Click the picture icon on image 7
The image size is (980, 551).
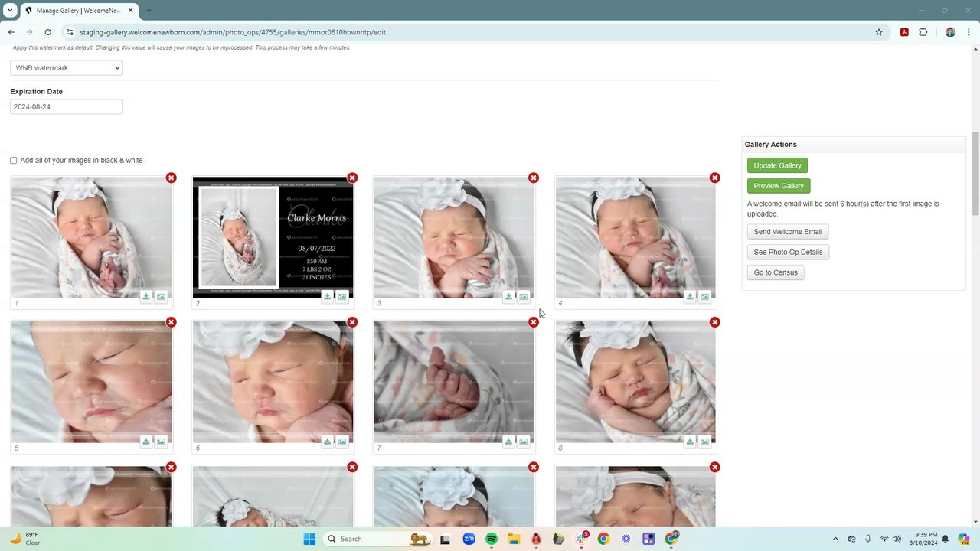(524, 441)
